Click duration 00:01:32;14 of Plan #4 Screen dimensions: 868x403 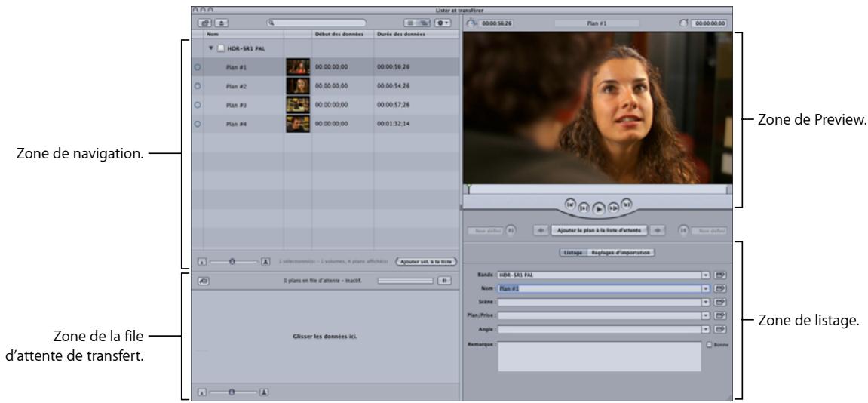pyautogui.click(x=394, y=125)
